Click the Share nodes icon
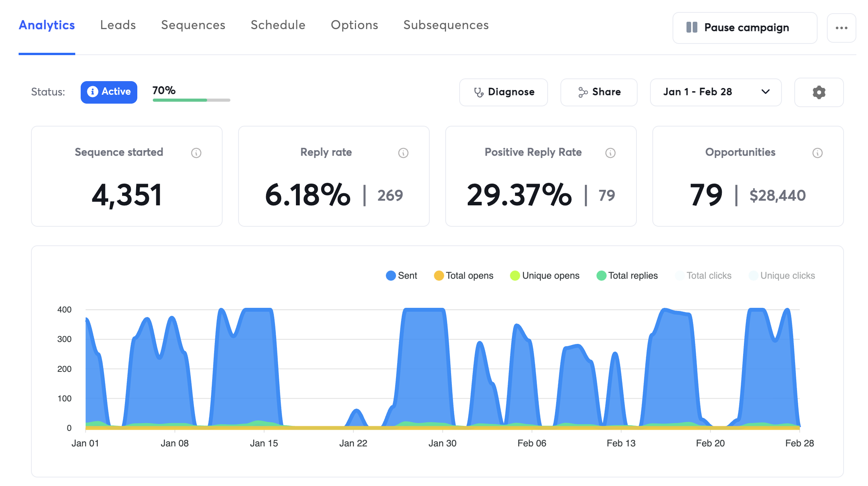This screenshot has height=486, width=868. (x=583, y=92)
